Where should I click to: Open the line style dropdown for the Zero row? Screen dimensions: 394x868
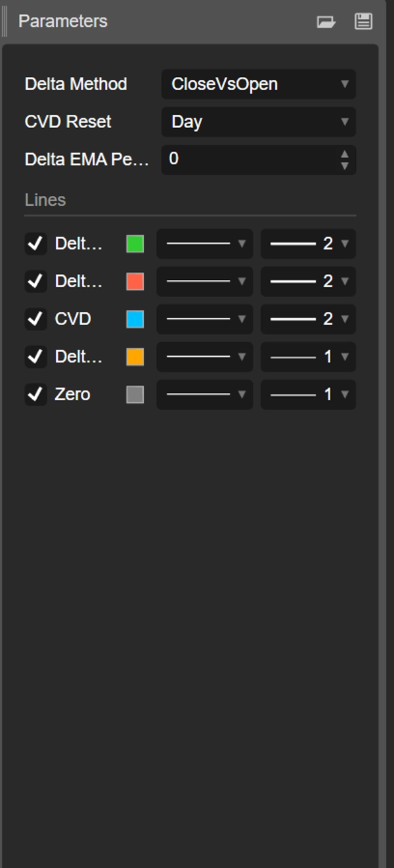[202, 395]
